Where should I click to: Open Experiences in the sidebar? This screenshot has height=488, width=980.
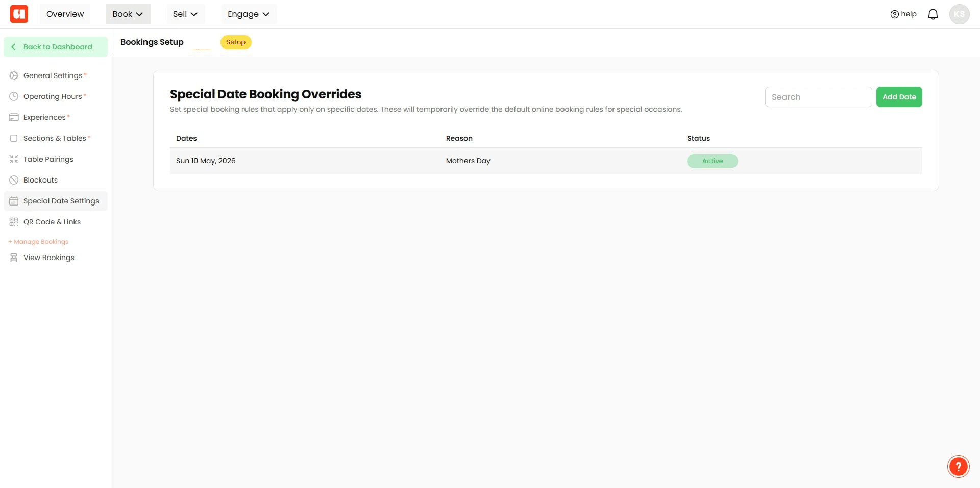coord(56,117)
